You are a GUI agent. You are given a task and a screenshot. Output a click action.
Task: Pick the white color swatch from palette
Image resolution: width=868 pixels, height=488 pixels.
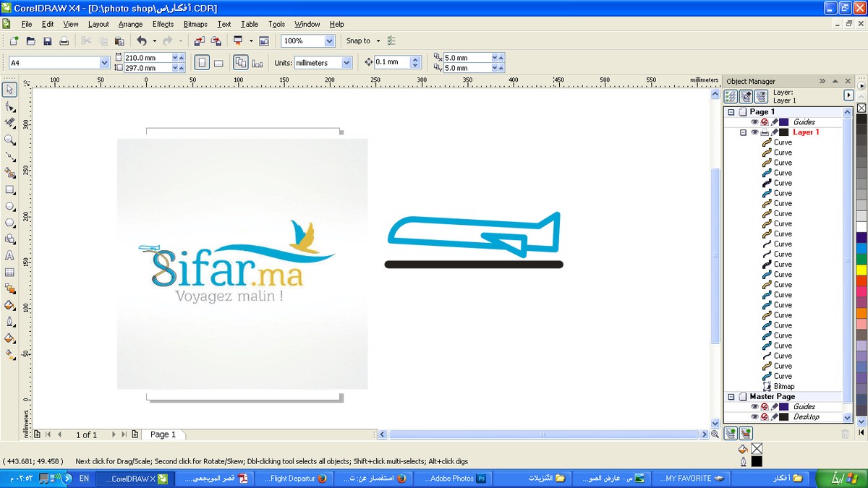[861, 226]
